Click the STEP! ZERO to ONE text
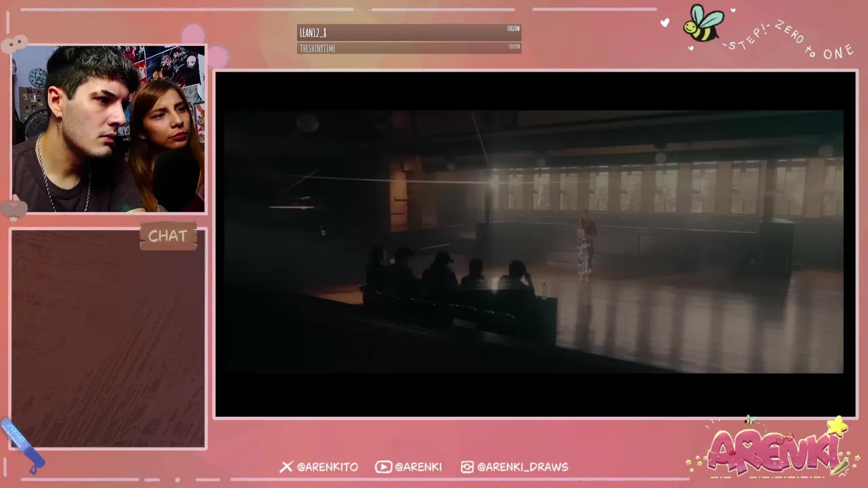The height and width of the screenshot is (488, 868). [787, 39]
